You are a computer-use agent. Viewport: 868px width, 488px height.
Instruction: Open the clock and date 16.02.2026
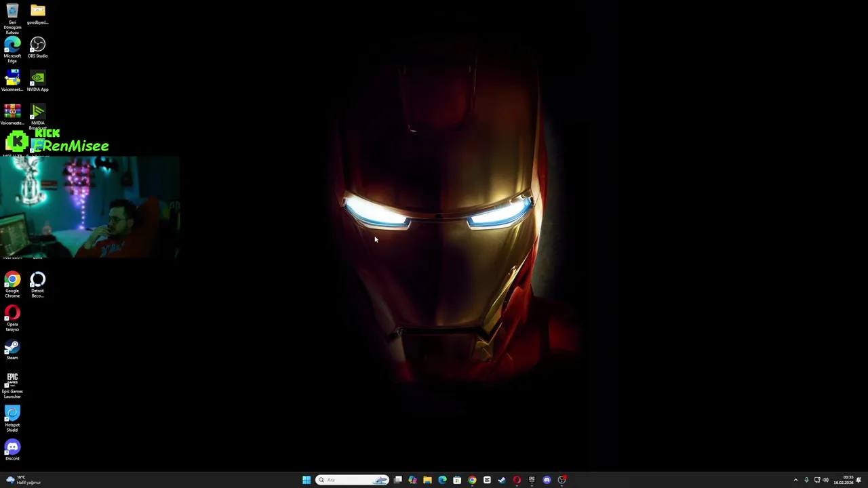(x=844, y=480)
